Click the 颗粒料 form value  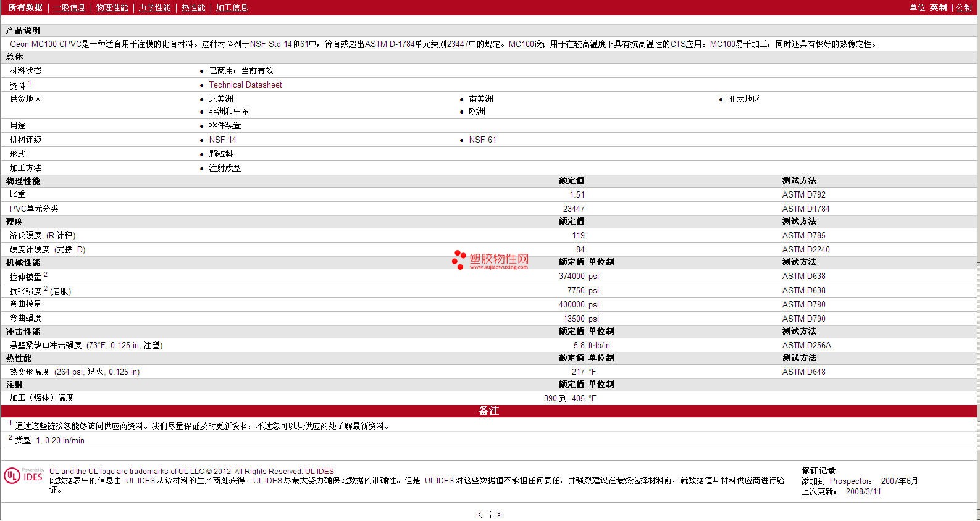(x=221, y=154)
